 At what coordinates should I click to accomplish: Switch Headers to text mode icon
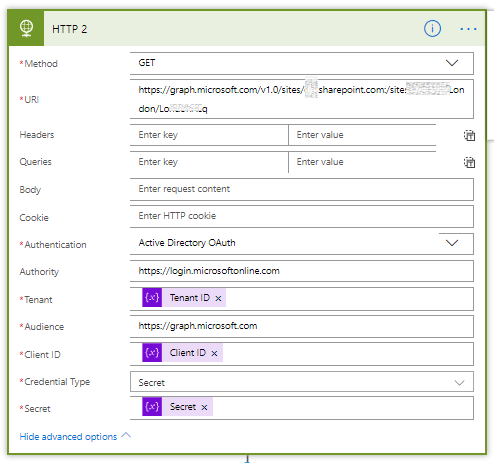pyautogui.click(x=469, y=135)
